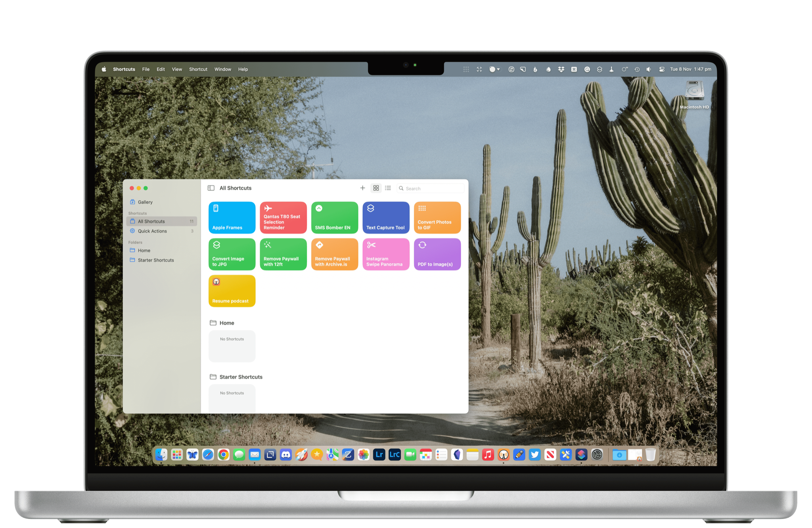
Task: Run the Apple Frames shortcut
Action: point(232,218)
